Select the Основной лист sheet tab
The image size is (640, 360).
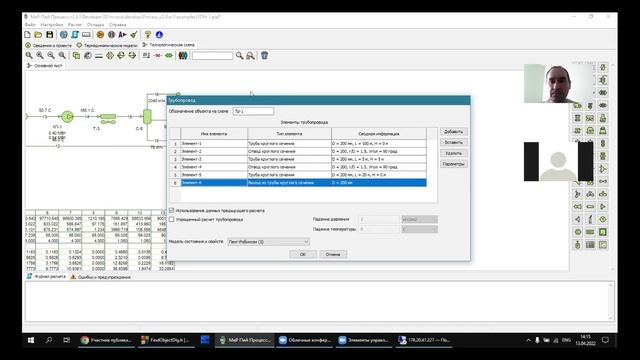coord(44,65)
